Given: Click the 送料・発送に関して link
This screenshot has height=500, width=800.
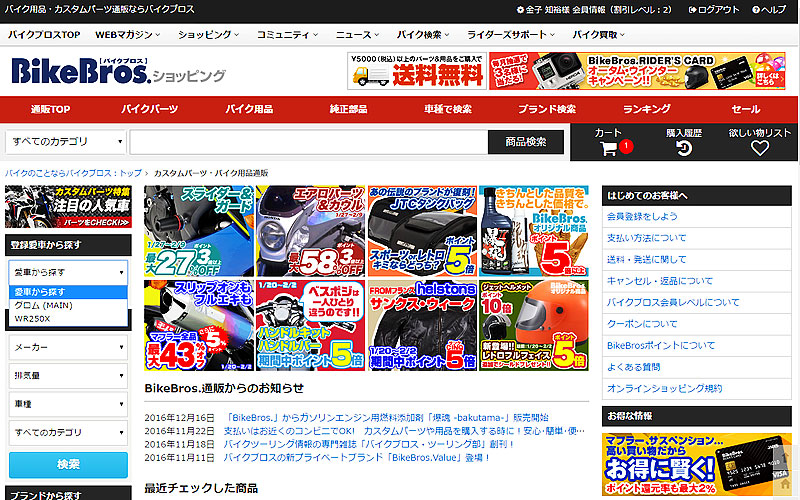Looking at the screenshot, I should (x=646, y=259).
